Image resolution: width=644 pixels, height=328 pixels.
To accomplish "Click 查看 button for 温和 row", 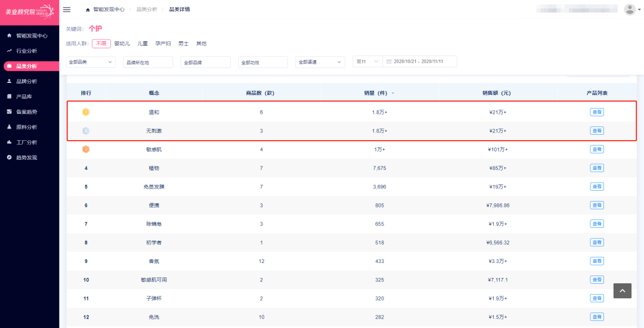I will (x=597, y=112).
